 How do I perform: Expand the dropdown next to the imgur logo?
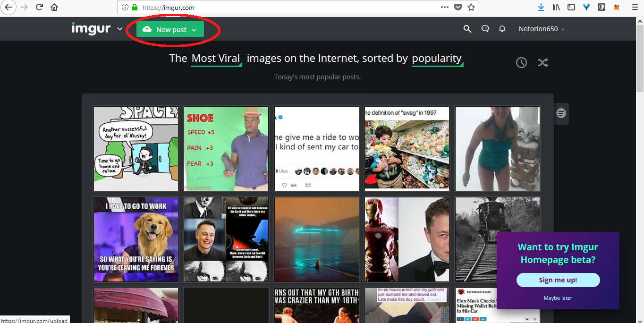tap(119, 29)
